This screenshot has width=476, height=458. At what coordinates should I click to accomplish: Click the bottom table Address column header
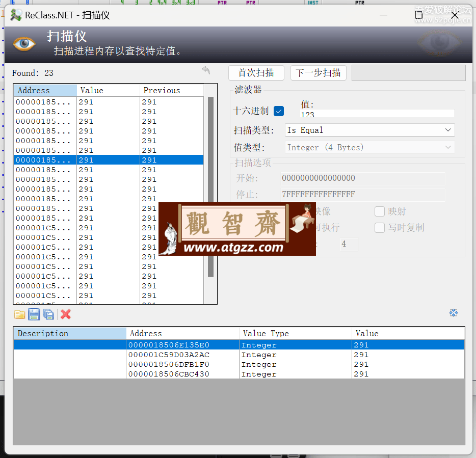[183, 334]
